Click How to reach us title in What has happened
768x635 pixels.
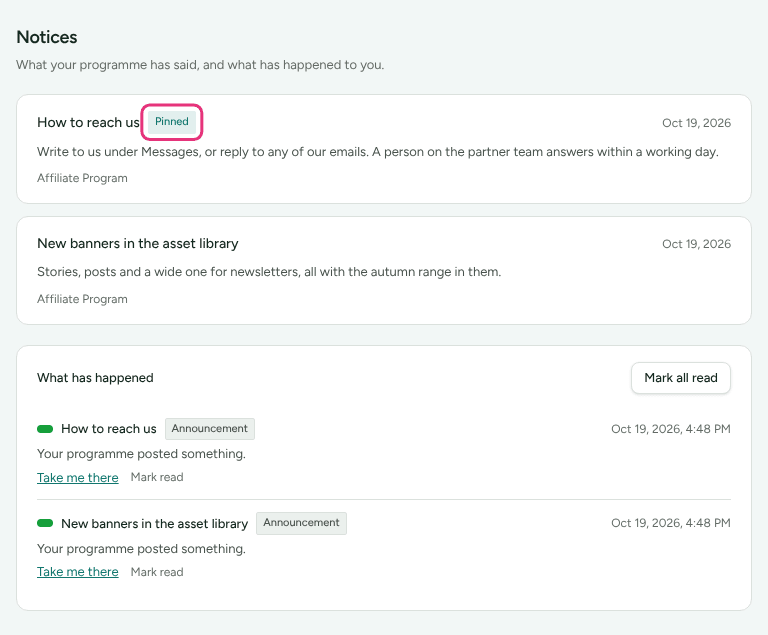(x=109, y=429)
